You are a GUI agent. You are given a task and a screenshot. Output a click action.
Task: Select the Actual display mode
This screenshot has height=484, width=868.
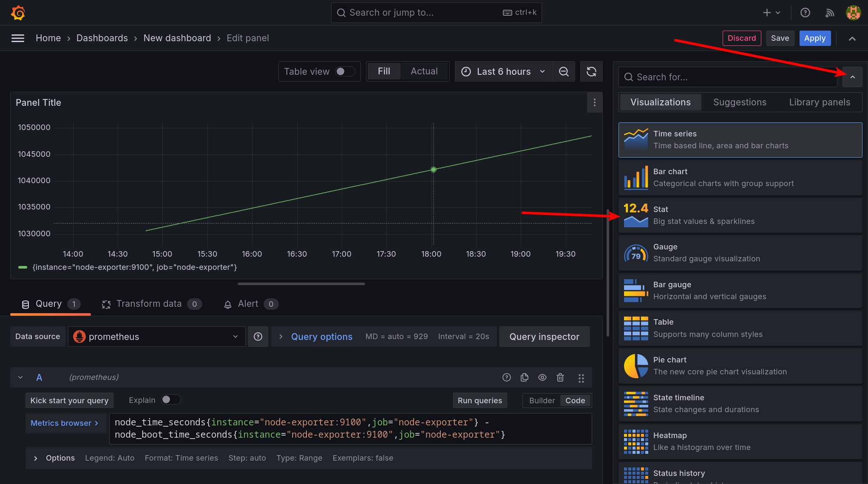(424, 71)
